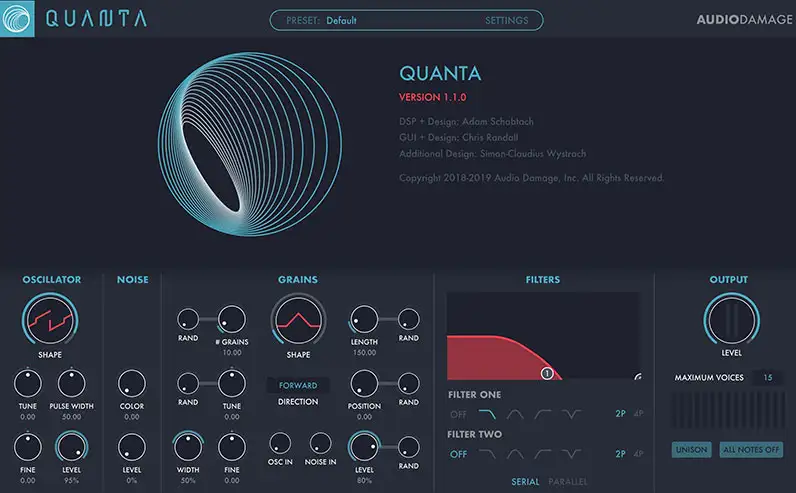Select Filter One low-pass shape icon
The width and height of the screenshot is (796, 493).
point(487,414)
